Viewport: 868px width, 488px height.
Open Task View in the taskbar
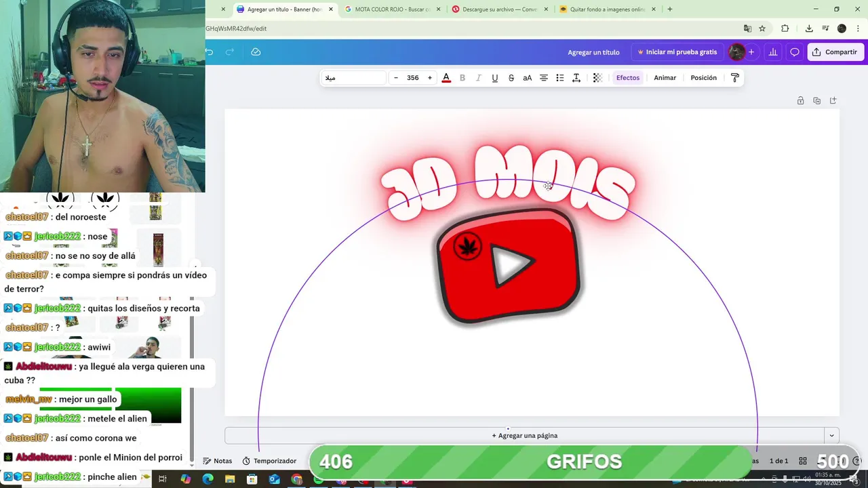163,479
